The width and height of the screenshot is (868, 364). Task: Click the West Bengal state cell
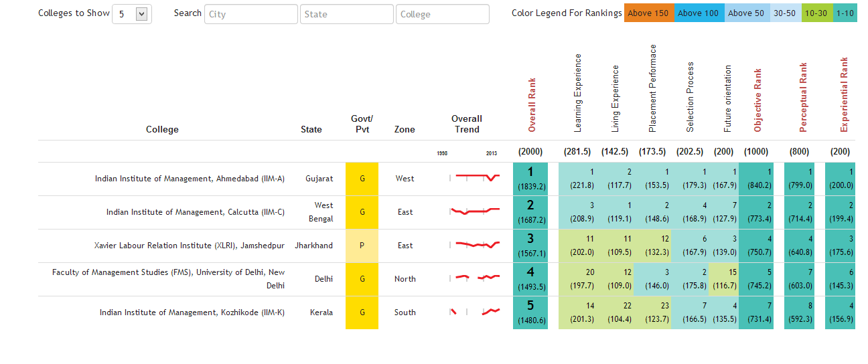(321, 212)
